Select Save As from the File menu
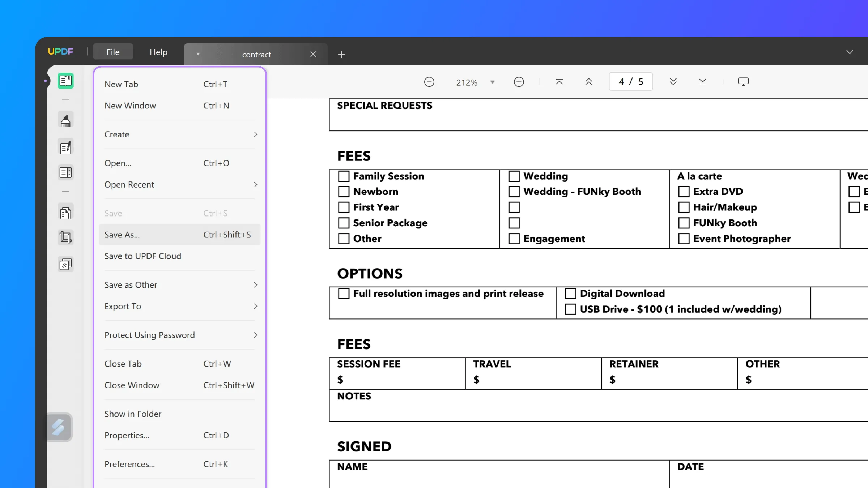 [122, 234]
